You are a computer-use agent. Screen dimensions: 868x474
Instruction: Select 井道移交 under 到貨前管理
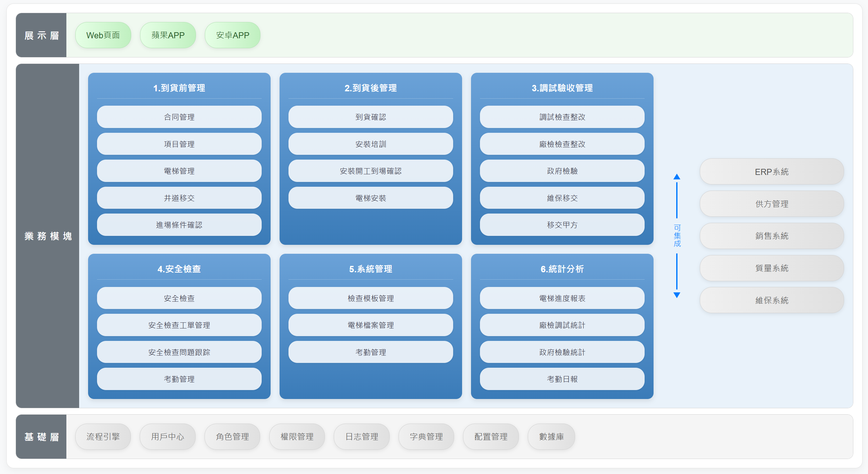[x=179, y=198]
